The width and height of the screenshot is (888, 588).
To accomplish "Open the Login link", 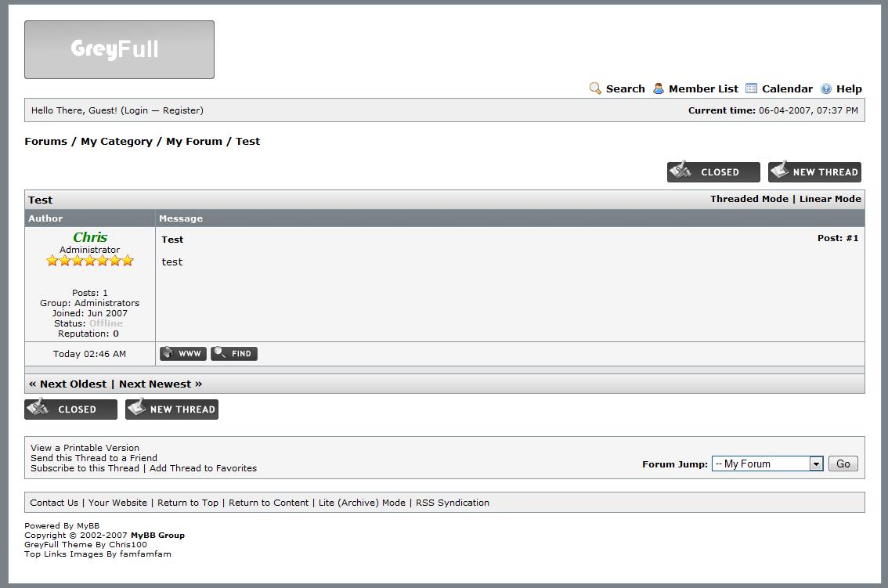I will [135, 110].
